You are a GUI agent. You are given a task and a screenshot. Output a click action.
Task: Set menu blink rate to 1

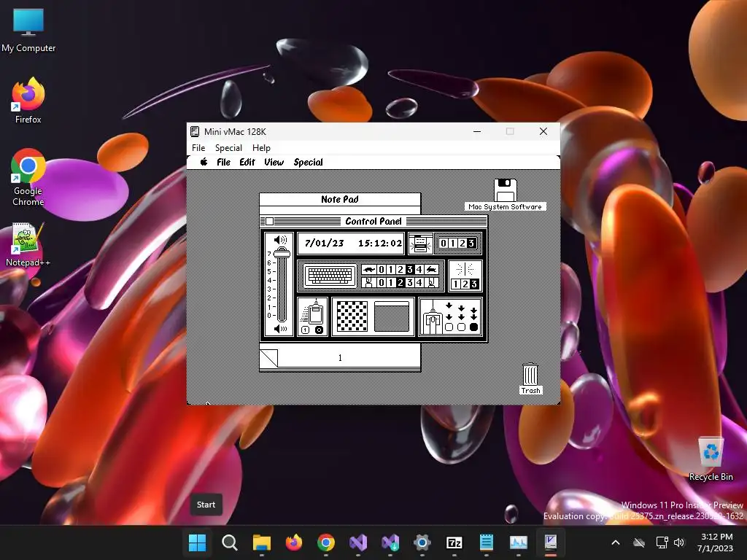[x=452, y=244]
